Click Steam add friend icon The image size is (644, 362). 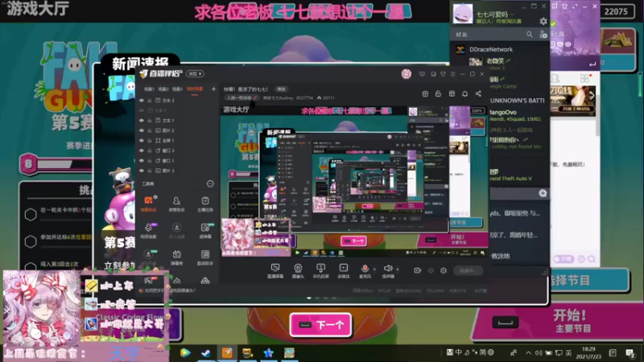point(543,35)
